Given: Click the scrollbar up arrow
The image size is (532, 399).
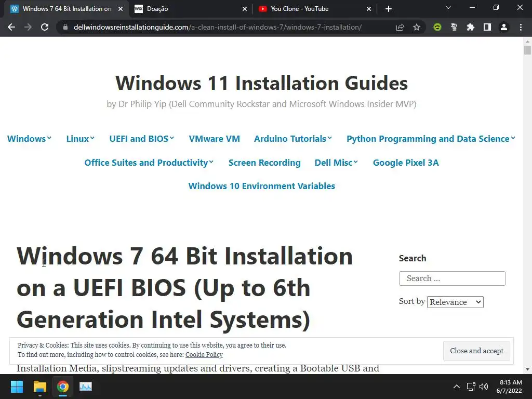Looking at the screenshot, I should coord(527,41).
